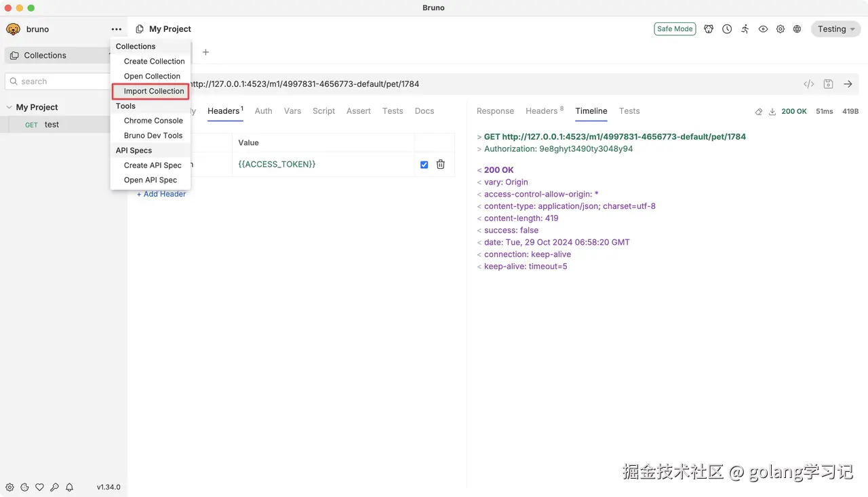Choose Create API Spec from menu
The width and height of the screenshot is (868, 497).
[x=153, y=165]
